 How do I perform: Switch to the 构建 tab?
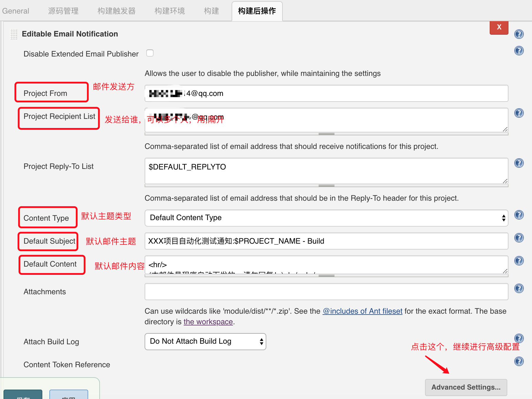(211, 11)
